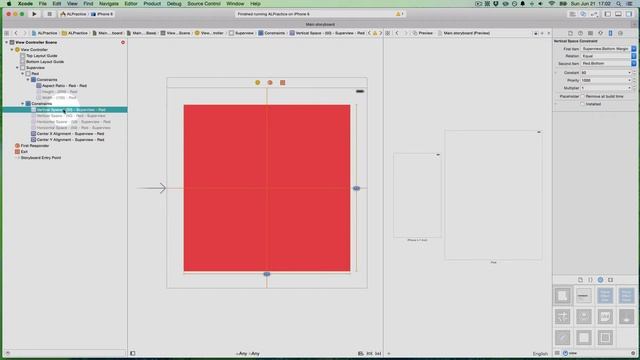Open the Navigate menu

click(x=109, y=4)
